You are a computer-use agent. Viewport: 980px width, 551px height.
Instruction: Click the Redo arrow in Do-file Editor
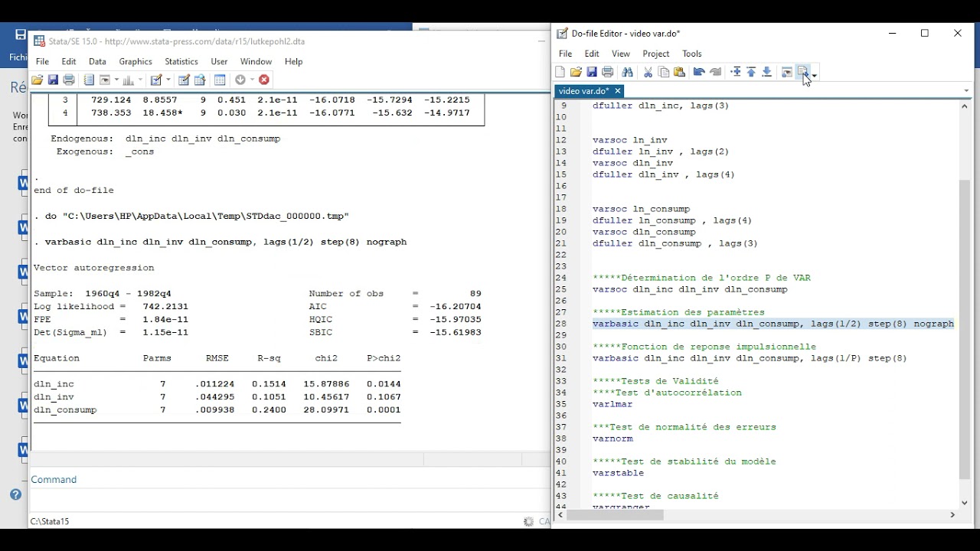tap(716, 72)
